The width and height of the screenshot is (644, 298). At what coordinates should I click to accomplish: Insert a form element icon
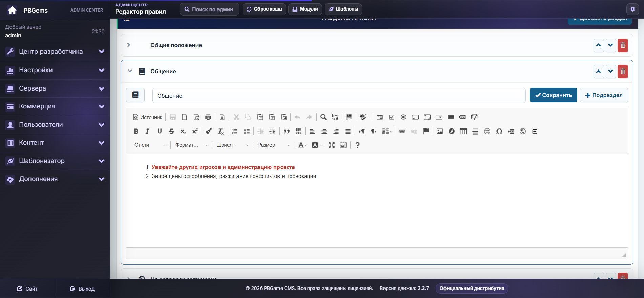pos(380,117)
